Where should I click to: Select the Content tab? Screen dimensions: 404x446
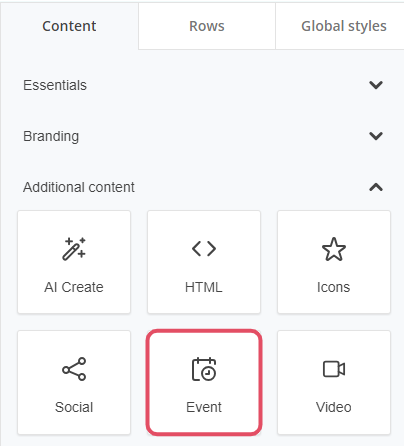[69, 26]
